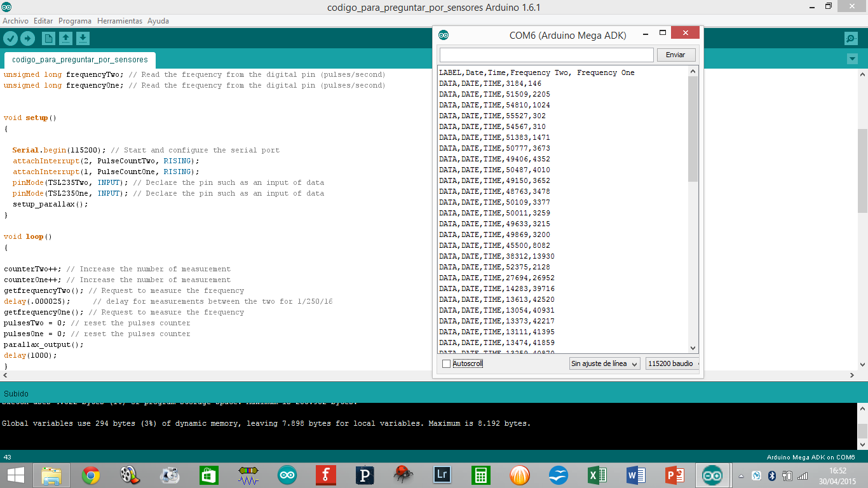Create a new sketch with New icon
This screenshot has width=868, height=488.
pyautogui.click(x=48, y=39)
